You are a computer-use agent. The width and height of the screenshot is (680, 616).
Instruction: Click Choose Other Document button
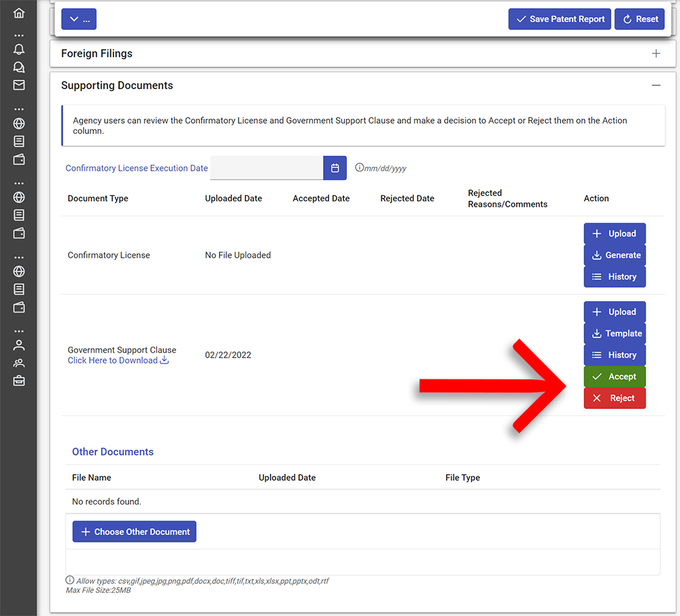pos(135,532)
